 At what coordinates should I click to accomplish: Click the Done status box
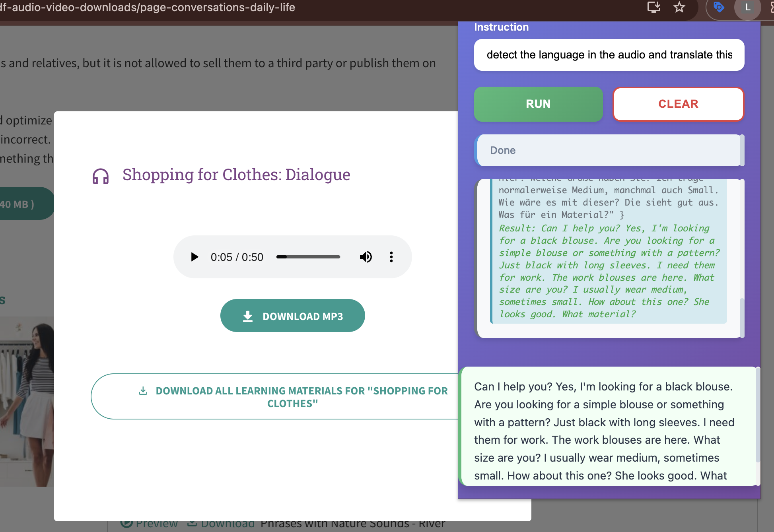[x=608, y=150]
